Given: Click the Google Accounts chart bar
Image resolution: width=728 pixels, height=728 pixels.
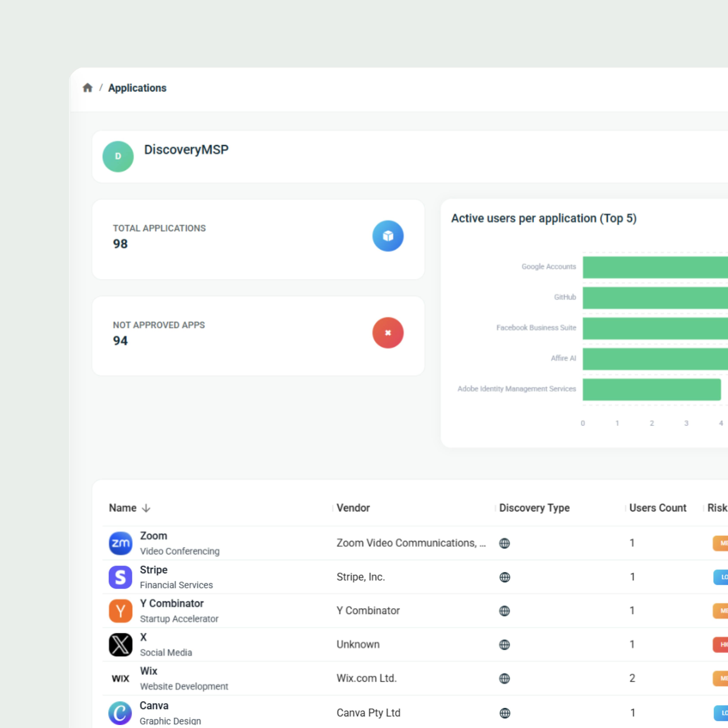Looking at the screenshot, I should [x=655, y=267].
